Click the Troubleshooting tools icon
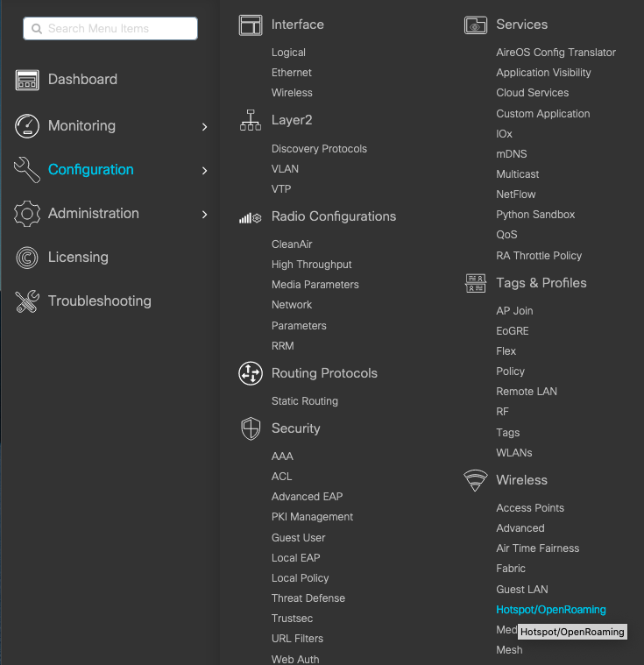 (x=27, y=301)
